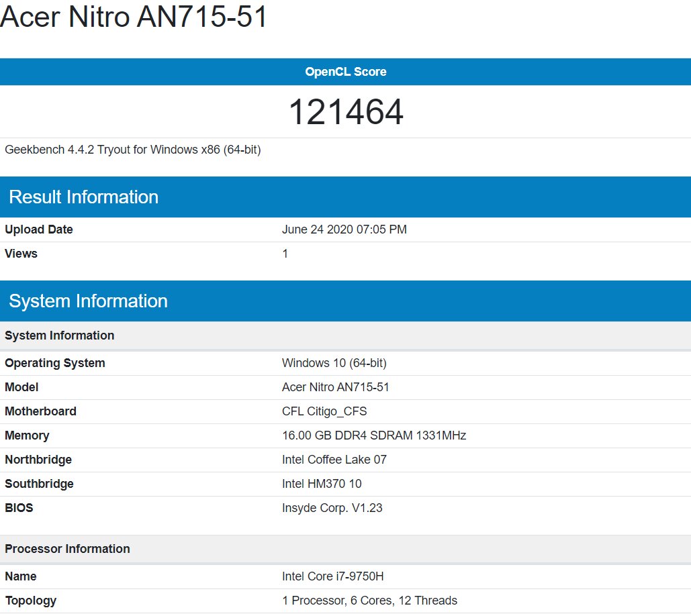Screen dimensions: 691x616
Task: Click the Views row label
Action: coord(21,254)
